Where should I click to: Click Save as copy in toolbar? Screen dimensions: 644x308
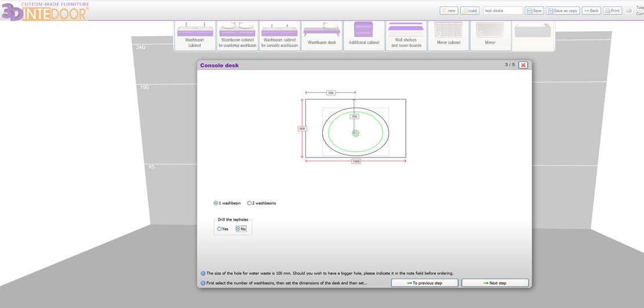coord(562,10)
